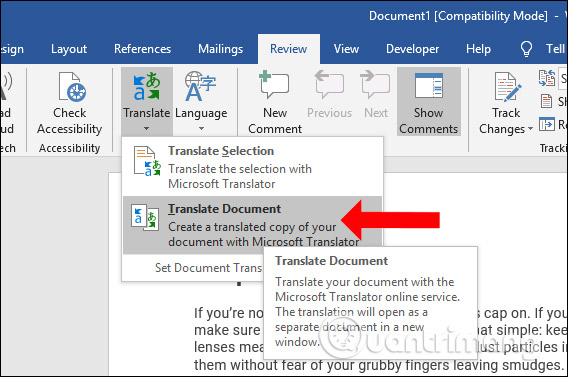This screenshot has height=377, width=568.
Task: Select the Review tab
Action: tap(289, 49)
